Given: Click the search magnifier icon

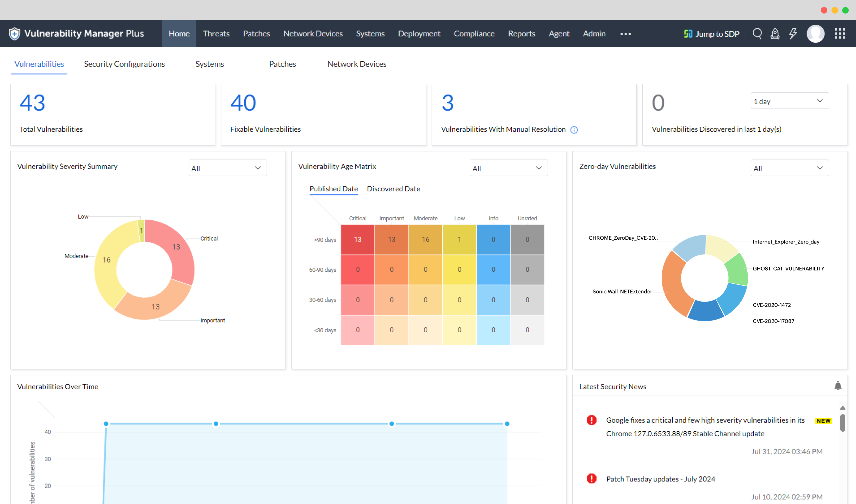Looking at the screenshot, I should (x=757, y=34).
